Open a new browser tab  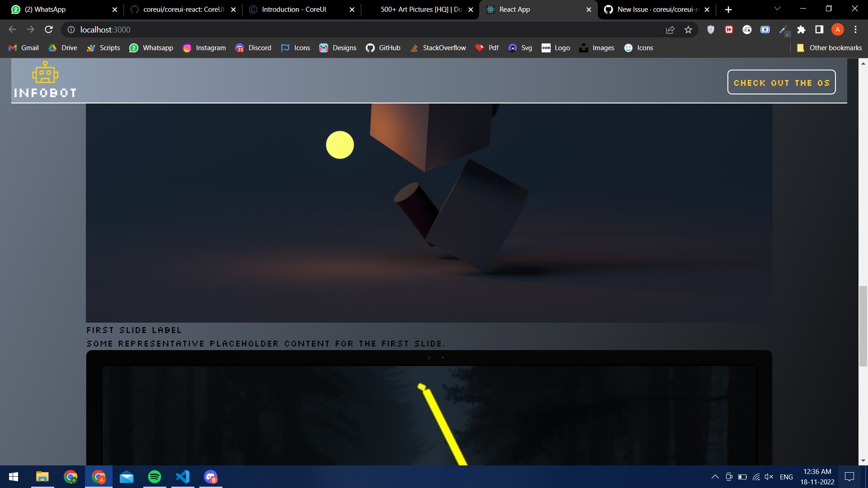728,9
